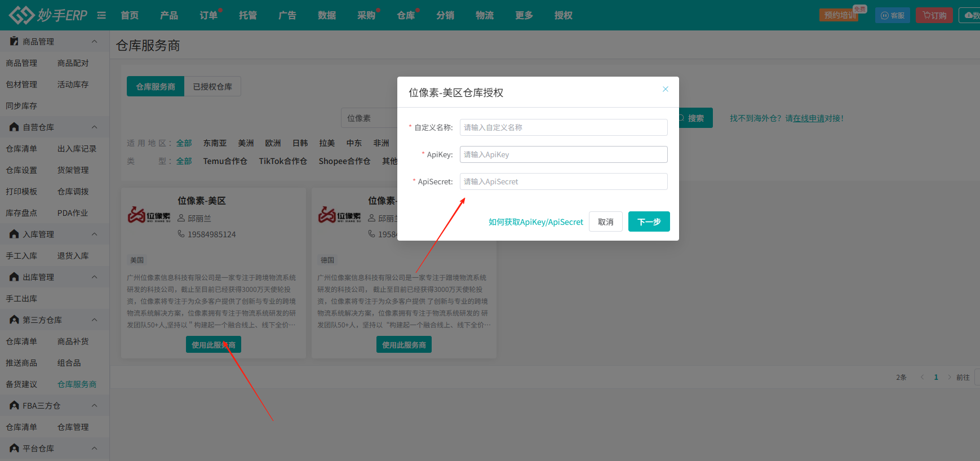Go to next page arrow
Image resolution: width=980 pixels, height=461 pixels.
click(x=950, y=377)
